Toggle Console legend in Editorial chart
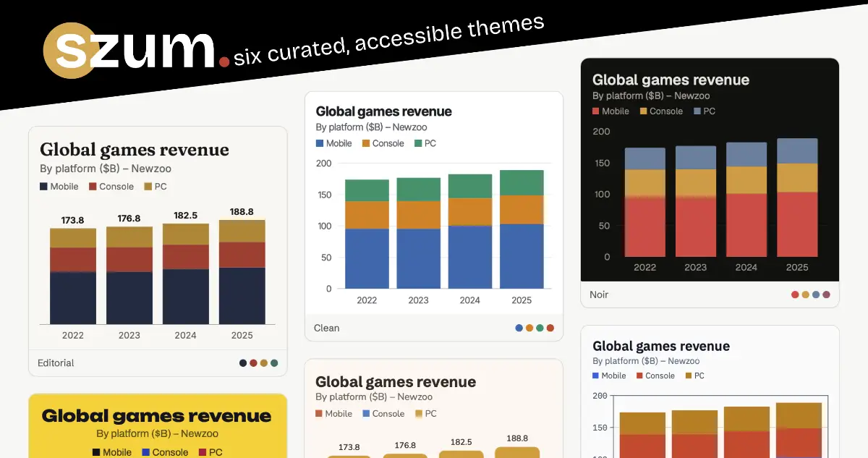 [111, 187]
